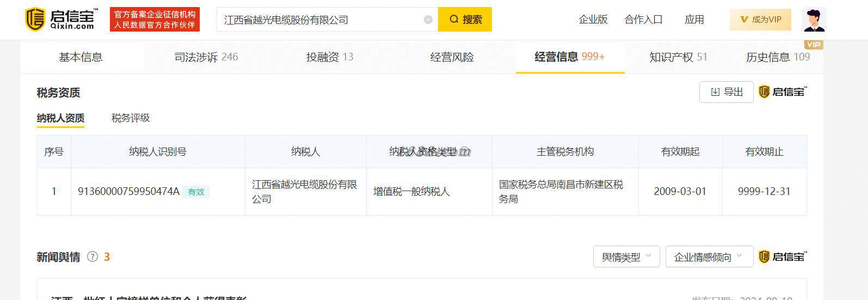The width and height of the screenshot is (868, 300).
Task: Open the 企业版 link
Action: (593, 20)
